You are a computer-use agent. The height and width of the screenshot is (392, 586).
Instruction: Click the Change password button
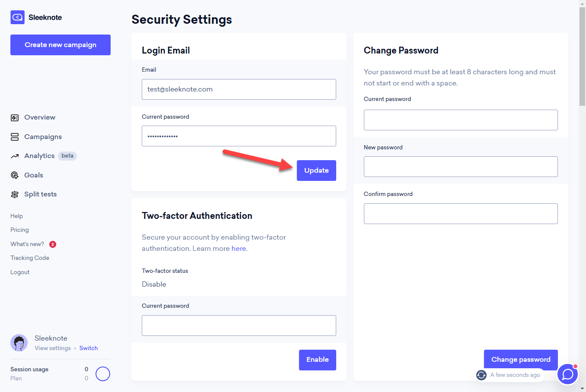tap(521, 360)
